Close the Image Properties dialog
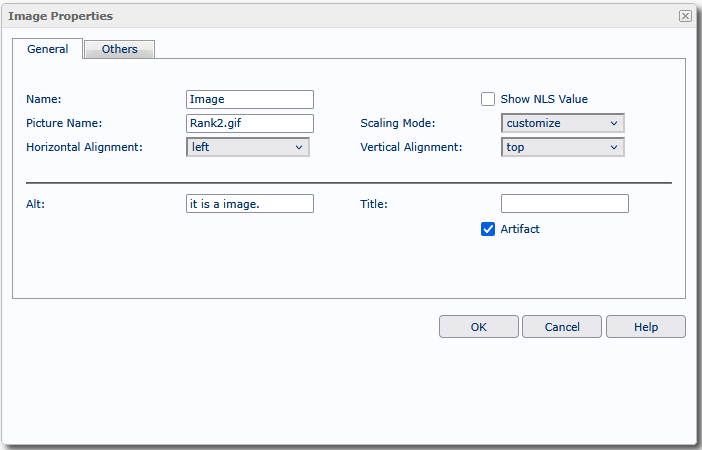 point(685,16)
